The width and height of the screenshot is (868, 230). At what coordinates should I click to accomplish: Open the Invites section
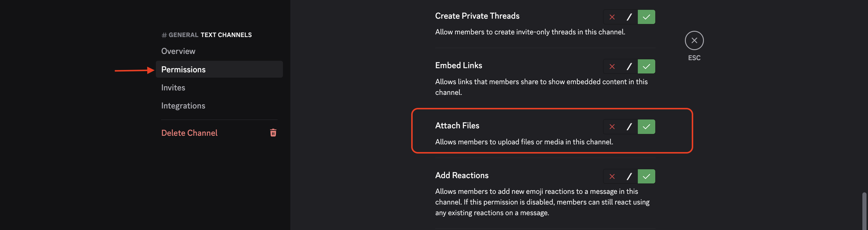(x=173, y=87)
